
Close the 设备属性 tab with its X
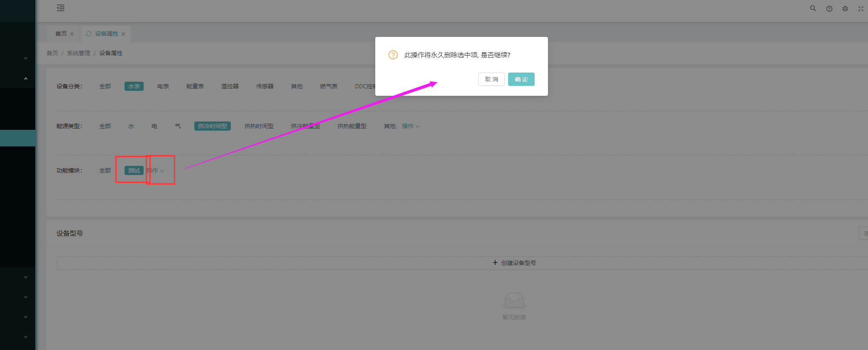click(x=123, y=34)
